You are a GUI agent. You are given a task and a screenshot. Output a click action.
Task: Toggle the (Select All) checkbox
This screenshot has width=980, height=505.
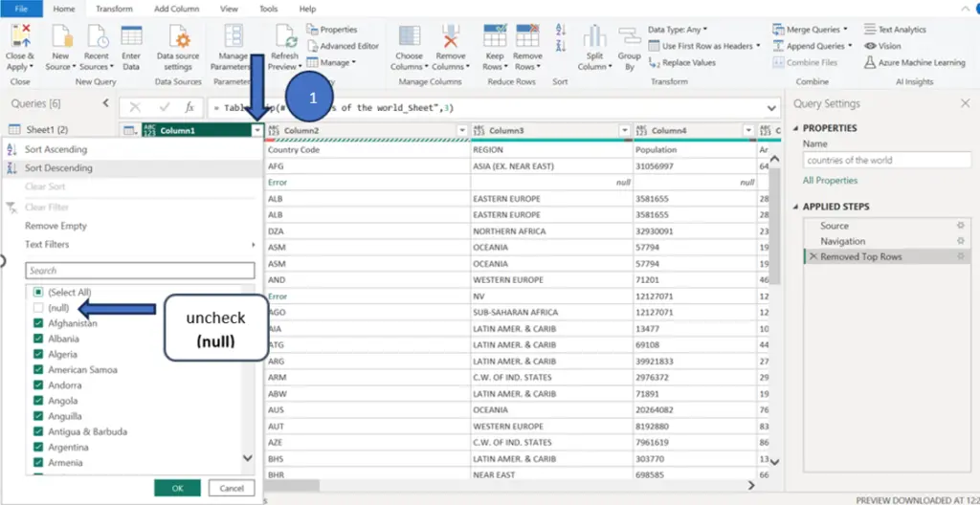point(38,292)
